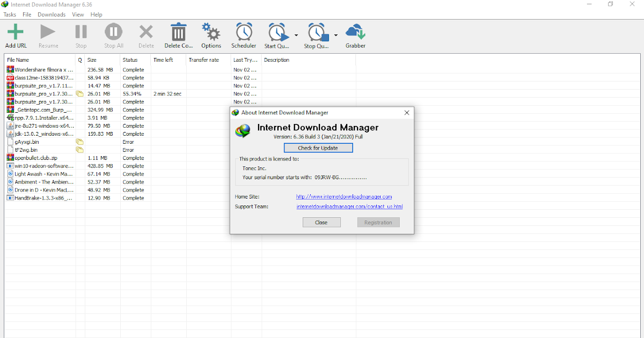Click the Stop toolbar icon
644x338 pixels.
[x=81, y=32]
